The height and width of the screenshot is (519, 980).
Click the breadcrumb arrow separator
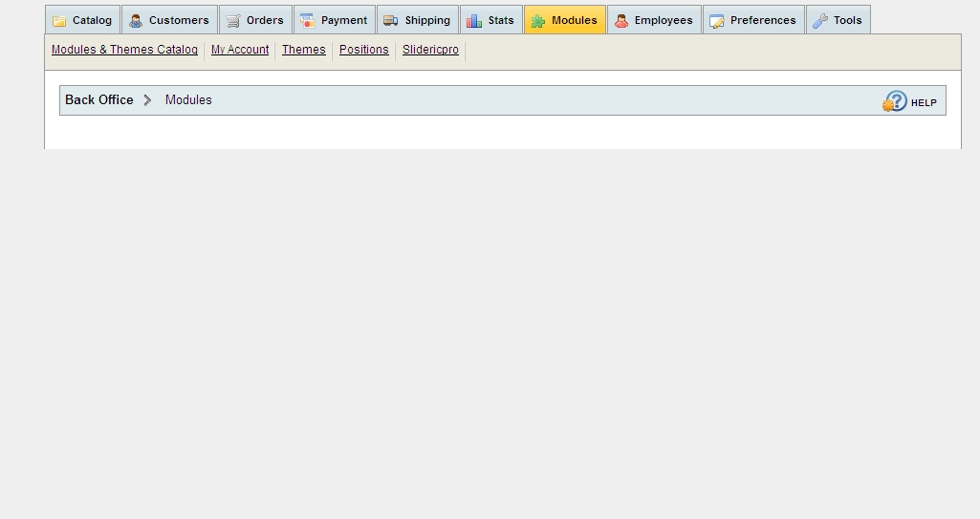tap(147, 100)
